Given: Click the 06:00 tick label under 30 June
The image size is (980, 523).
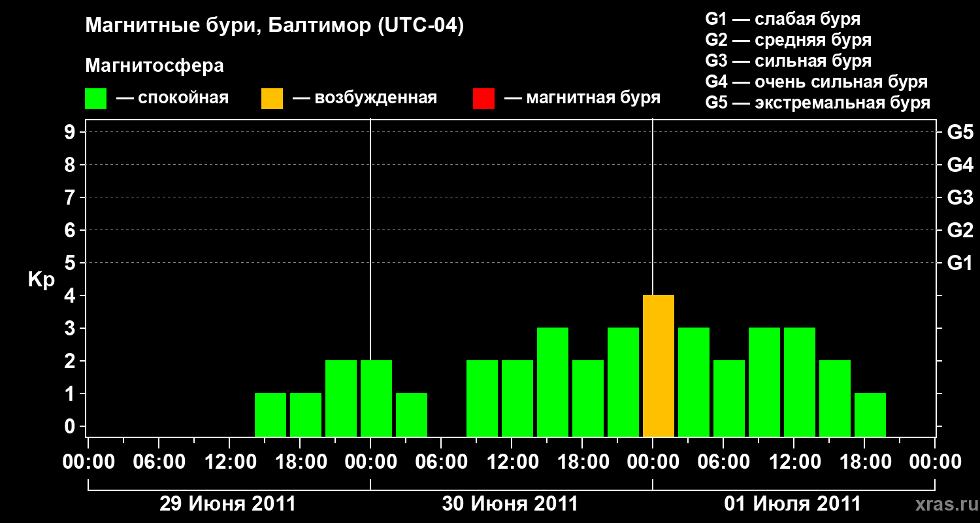Looking at the screenshot, I should 441,462.
